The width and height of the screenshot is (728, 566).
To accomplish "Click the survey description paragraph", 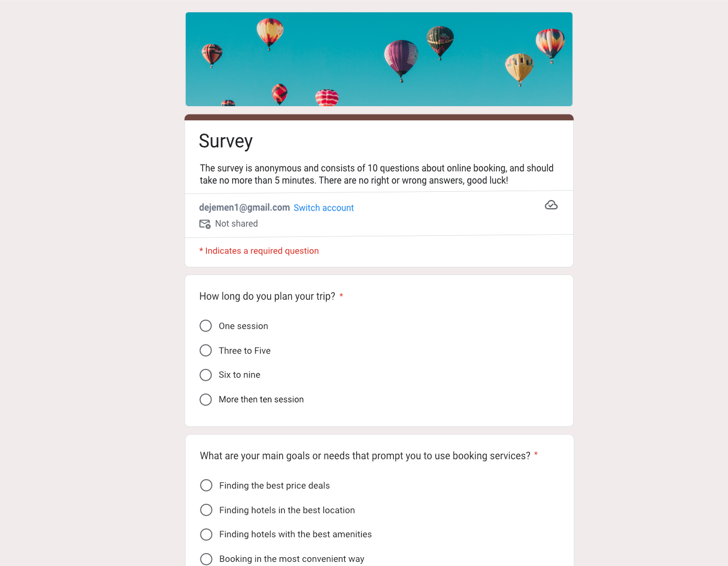I will (376, 174).
